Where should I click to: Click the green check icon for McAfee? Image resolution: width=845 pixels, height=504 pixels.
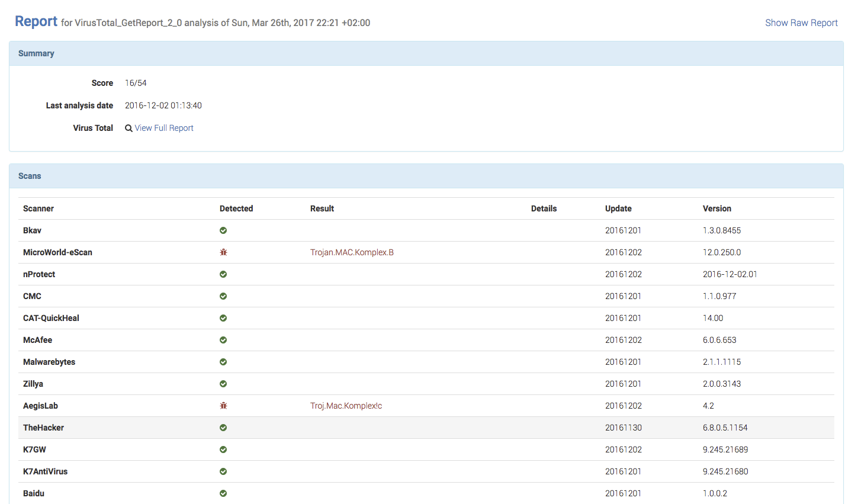click(223, 340)
